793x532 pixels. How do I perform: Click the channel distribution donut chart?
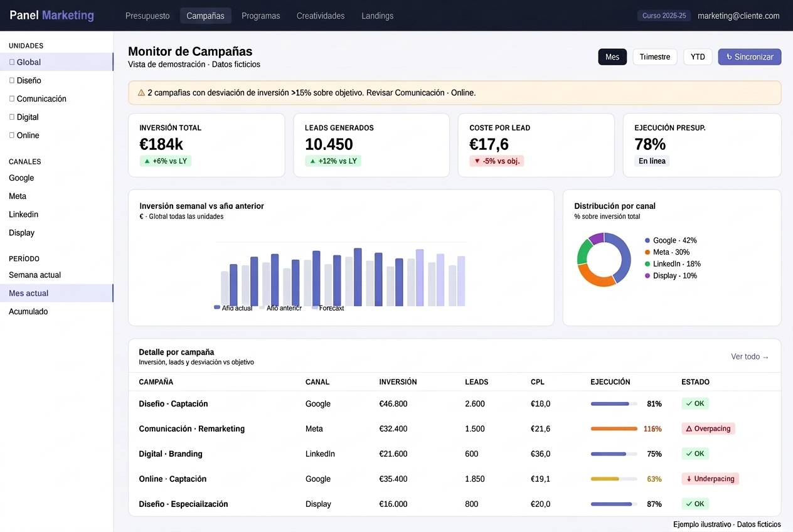604,260
